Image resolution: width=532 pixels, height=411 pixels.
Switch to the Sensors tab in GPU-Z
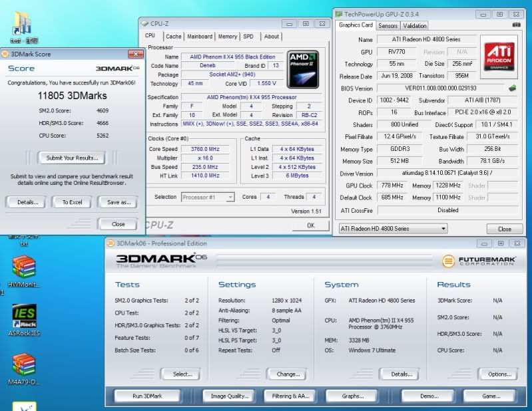point(388,26)
